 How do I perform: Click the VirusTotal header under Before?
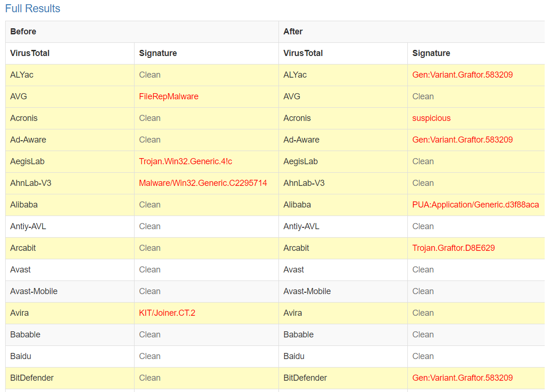[x=30, y=53]
